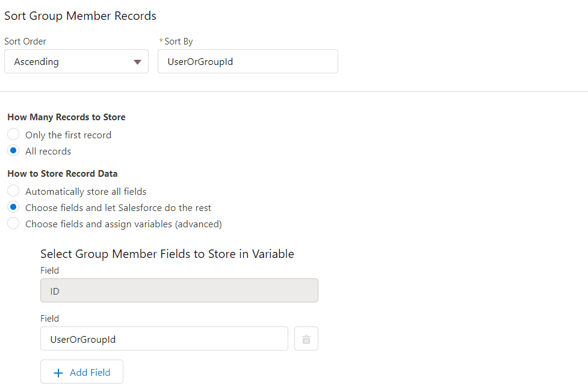This screenshot has height=389, width=588.
Task: Select 'Choose fields and let Salesforce do the rest'
Action: click(x=13, y=207)
